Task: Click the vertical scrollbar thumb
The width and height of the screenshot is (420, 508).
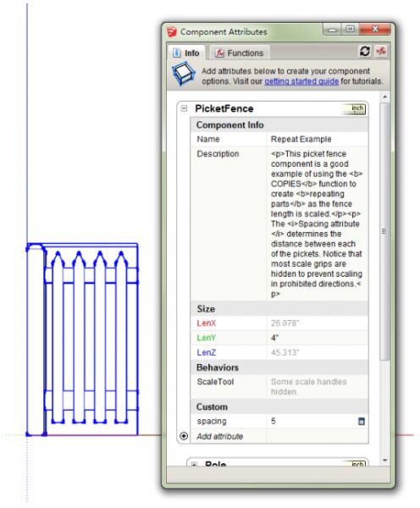Action: click(384, 231)
